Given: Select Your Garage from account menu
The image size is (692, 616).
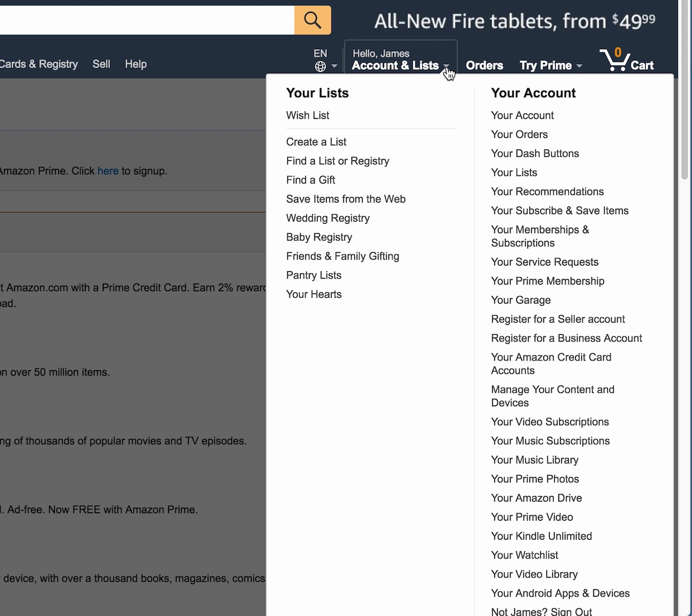Looking at the screenshot, I should point(520,300).
